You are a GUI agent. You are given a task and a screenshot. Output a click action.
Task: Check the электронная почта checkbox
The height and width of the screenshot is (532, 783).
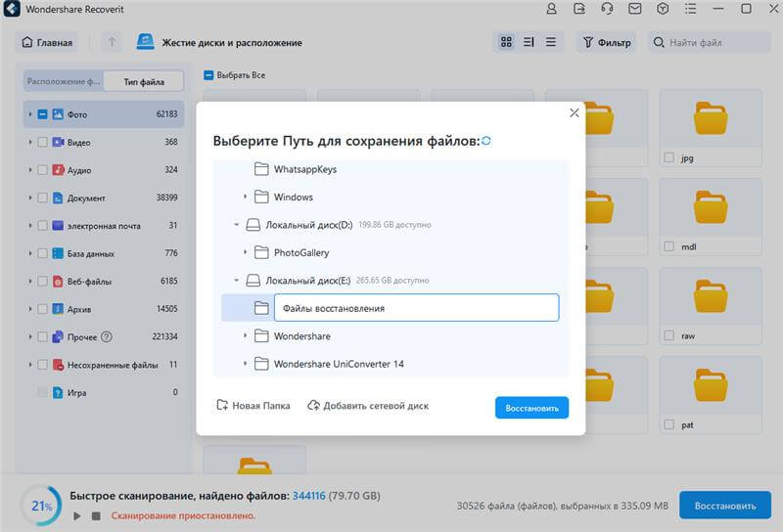click(42, 226)
